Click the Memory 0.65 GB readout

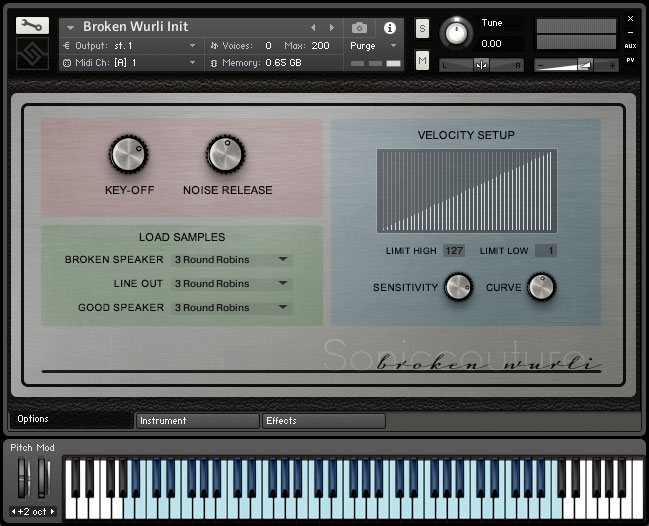(x=284, y=63)
